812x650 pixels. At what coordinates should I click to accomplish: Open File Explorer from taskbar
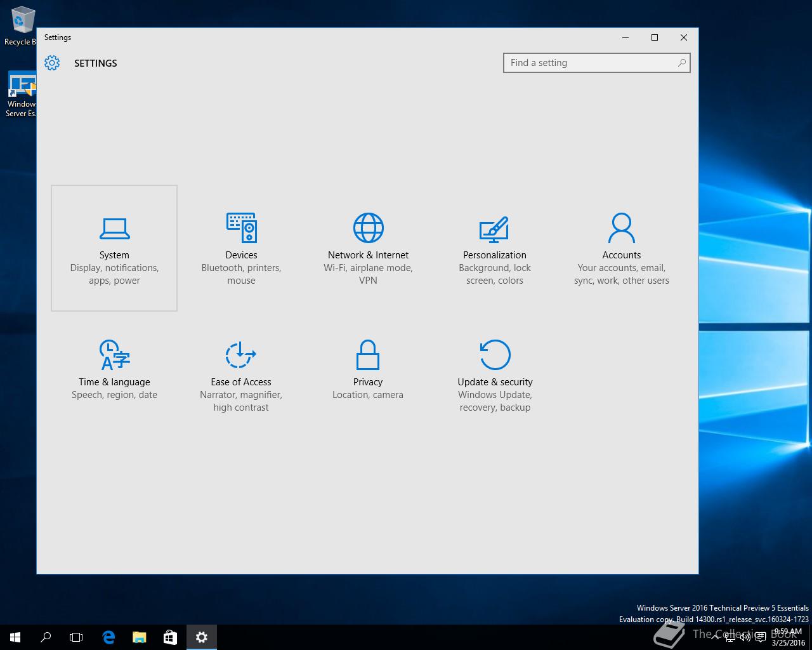(x=139, y=637)
